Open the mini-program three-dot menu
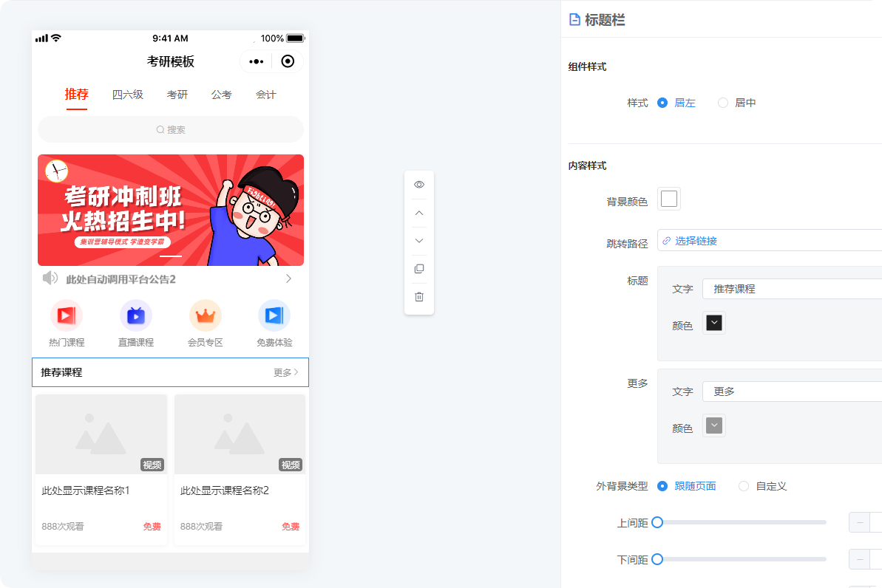The height and width of the screenshot is (588, 882). click(257, 61)
